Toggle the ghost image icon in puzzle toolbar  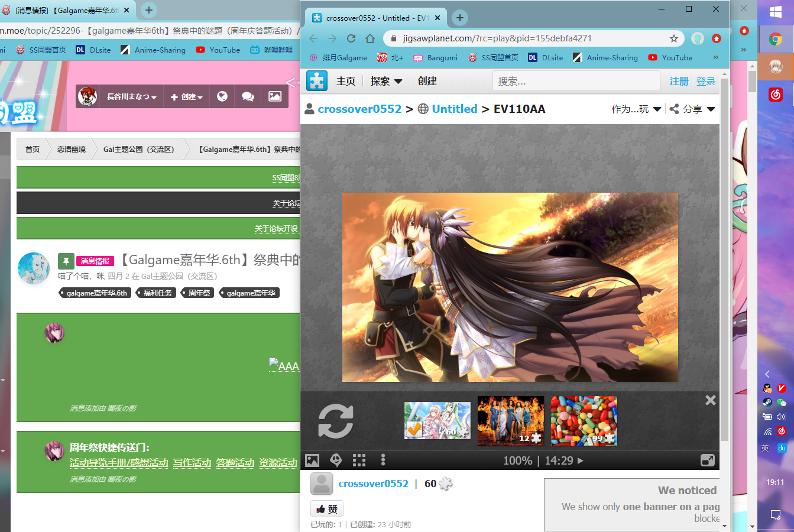click(336, 460)
